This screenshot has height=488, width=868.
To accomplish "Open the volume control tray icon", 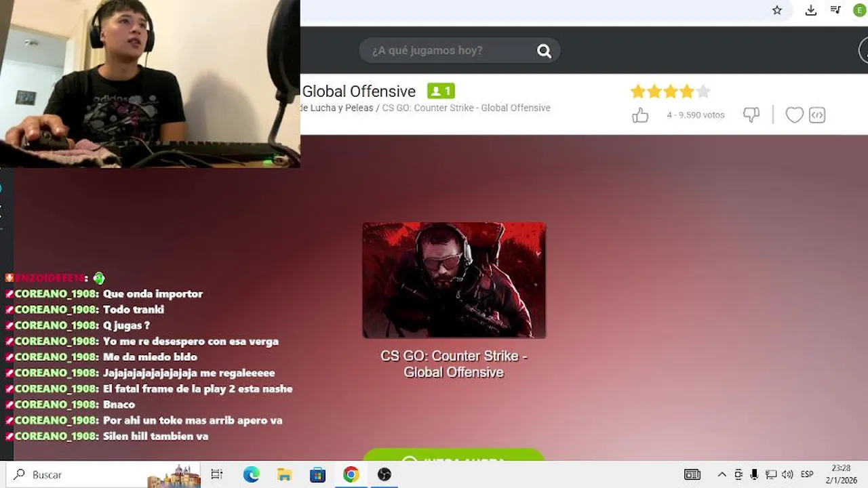I will (x=787, y=474).
